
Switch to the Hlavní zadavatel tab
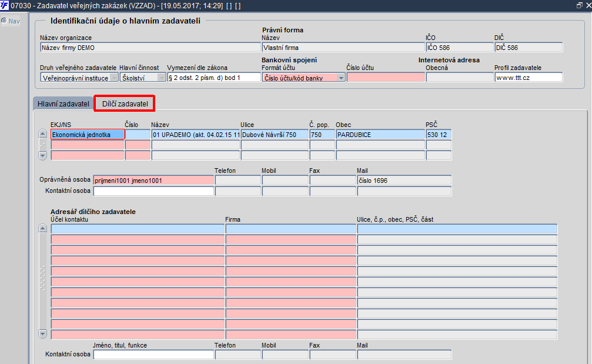(x=63, y=103)
